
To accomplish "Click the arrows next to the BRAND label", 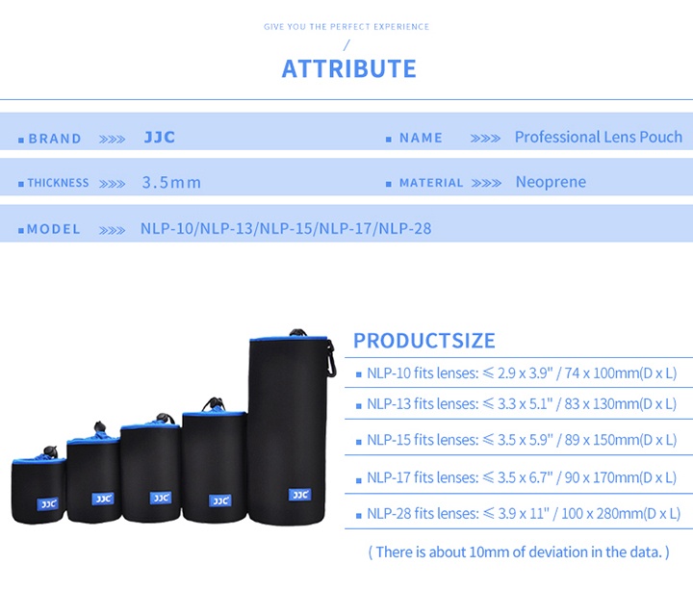I will (x=112, y=139).
